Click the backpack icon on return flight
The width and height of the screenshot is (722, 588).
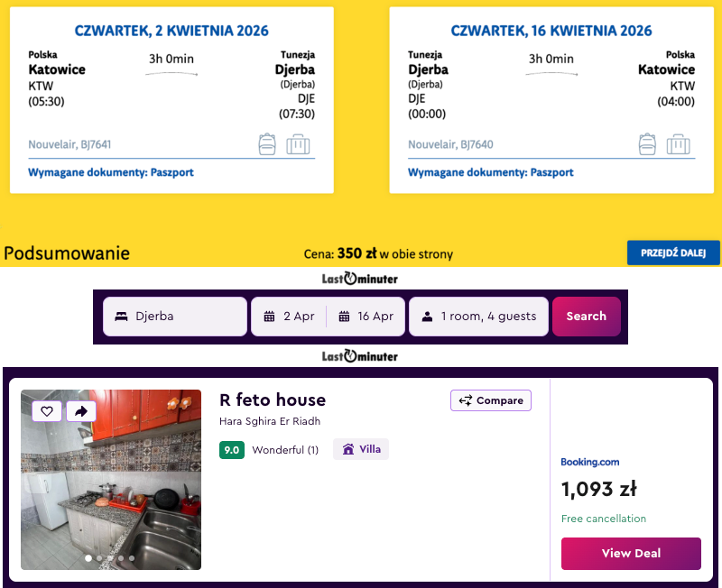(x=647, y=144)
